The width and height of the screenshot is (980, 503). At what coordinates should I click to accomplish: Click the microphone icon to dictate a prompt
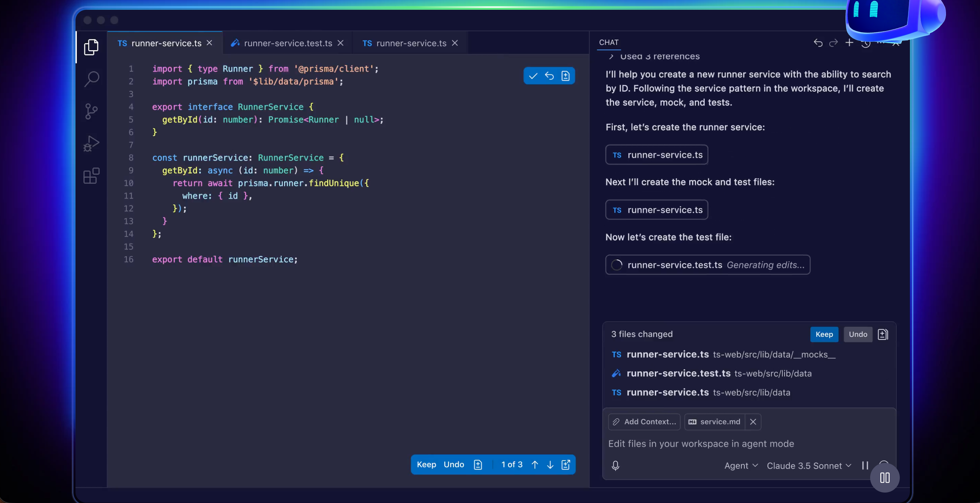pos(616,465)
